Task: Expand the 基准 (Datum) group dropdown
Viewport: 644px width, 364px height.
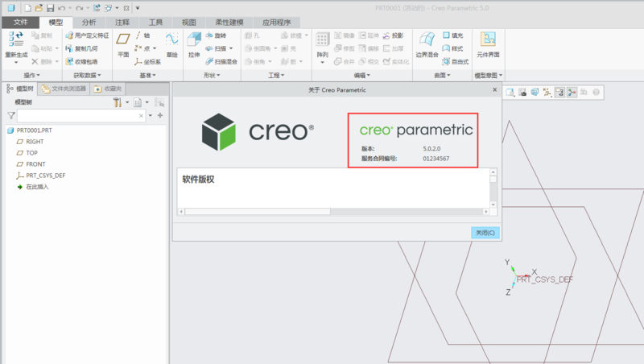Action: [x=149, y=76]
